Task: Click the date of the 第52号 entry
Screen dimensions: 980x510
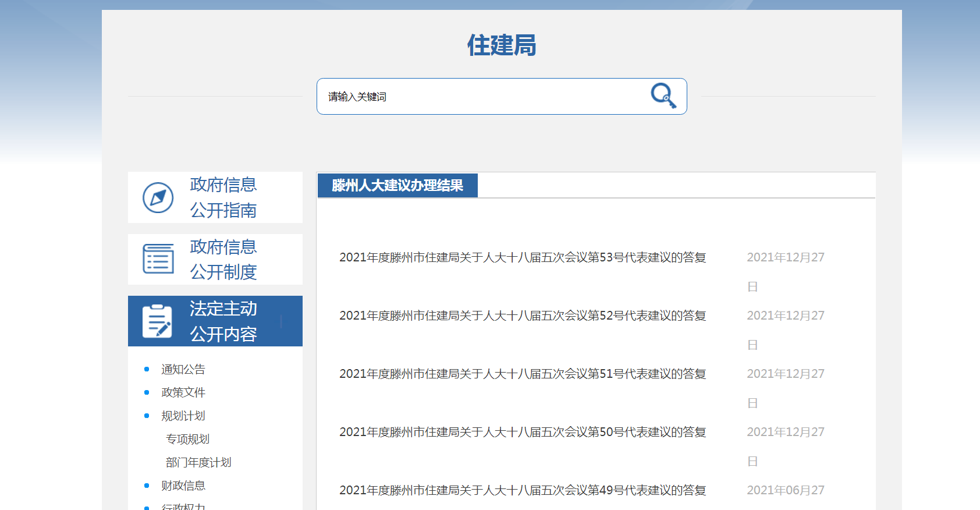Action: click(x=786, y=330)
